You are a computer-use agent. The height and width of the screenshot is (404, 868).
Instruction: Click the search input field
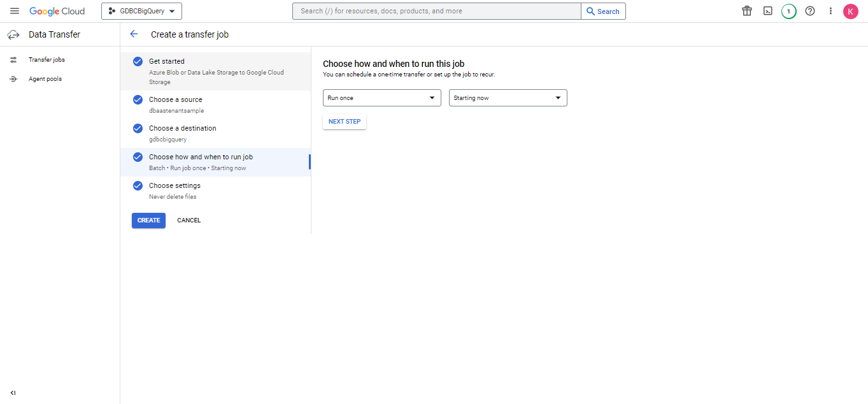click(436, 11)
